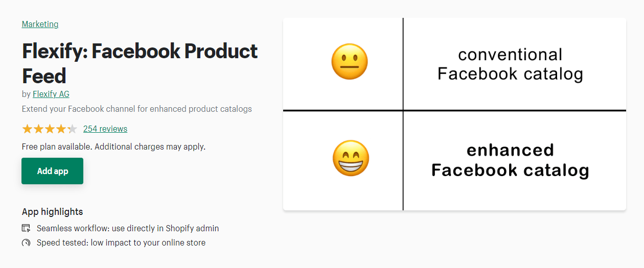Click the conventional Facebook catalog text
The image size is (644, 268).
(x=510, y=64)
